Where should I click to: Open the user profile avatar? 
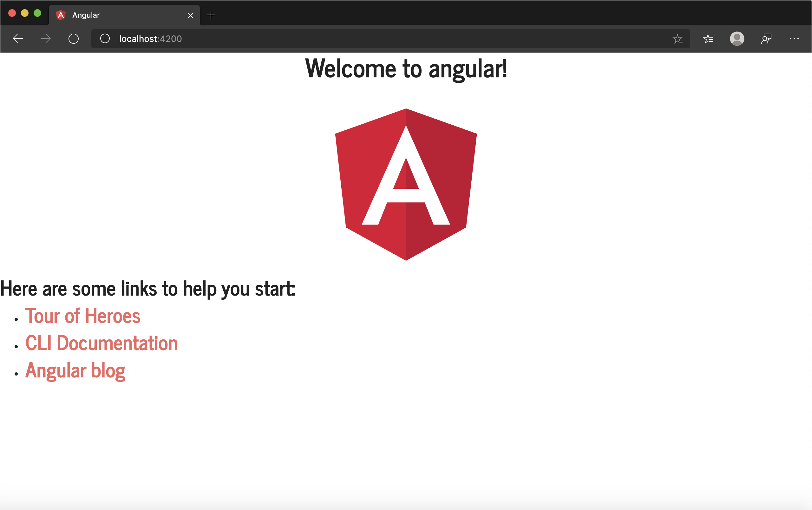pos(737,39)
